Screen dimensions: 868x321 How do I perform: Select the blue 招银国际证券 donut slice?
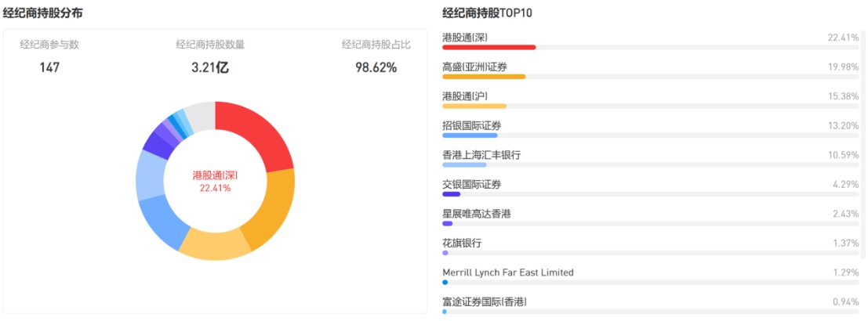(x=162, y=222)
